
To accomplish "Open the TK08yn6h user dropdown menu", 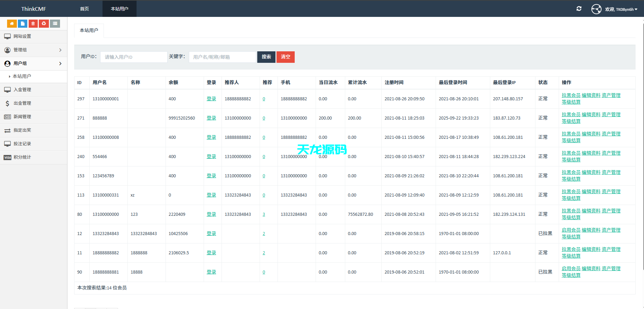I will point(621,9).
